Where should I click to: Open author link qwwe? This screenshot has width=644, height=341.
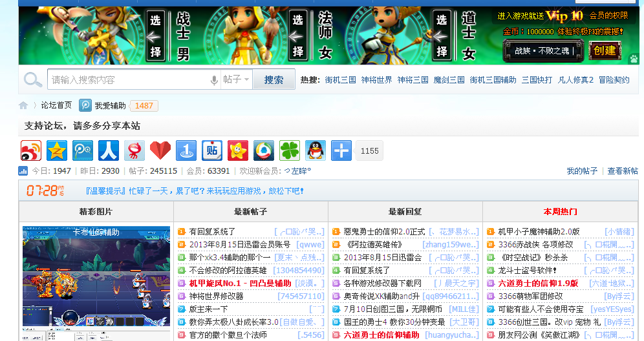[x=310, y=245]
